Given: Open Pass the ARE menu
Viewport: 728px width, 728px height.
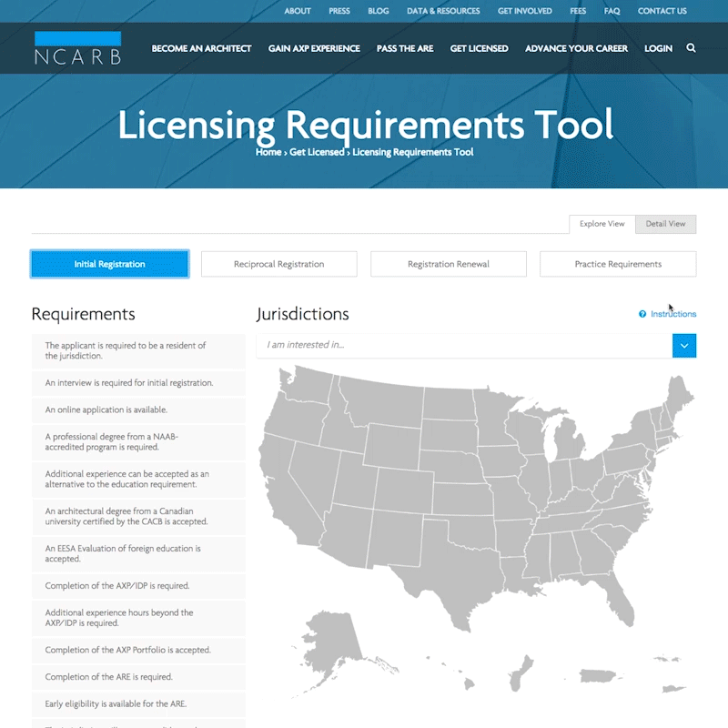Looking at the screenshot, I should (405, 48).
